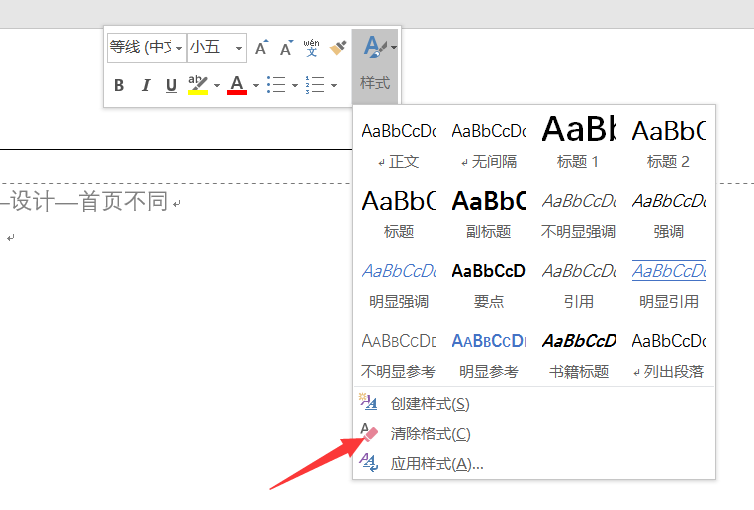Open the wén phonetic guide tool
The width and height of the screenshot is (754, 510).
(x=312, y=48)
